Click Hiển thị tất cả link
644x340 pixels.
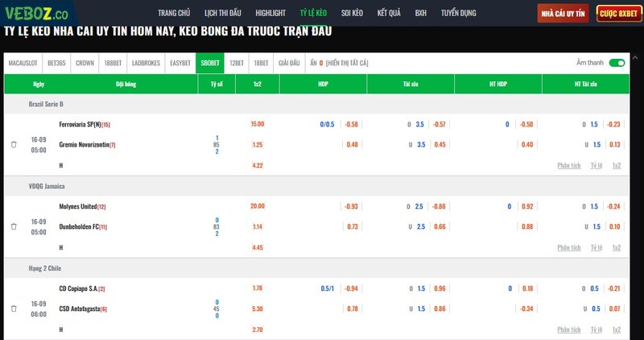[x=347, y=63]
